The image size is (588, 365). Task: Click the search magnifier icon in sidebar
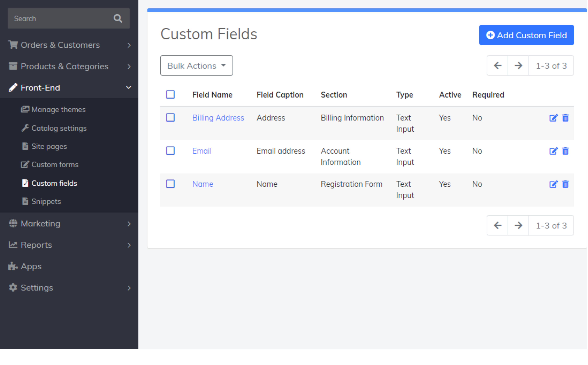tap(118, 18)
